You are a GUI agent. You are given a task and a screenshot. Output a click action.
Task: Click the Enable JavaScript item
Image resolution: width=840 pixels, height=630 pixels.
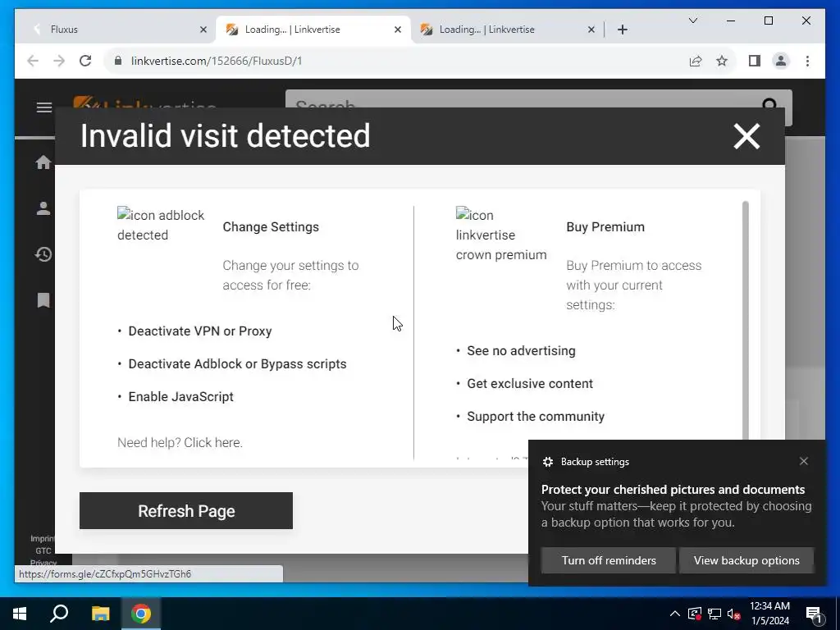(x=181, y=396)
